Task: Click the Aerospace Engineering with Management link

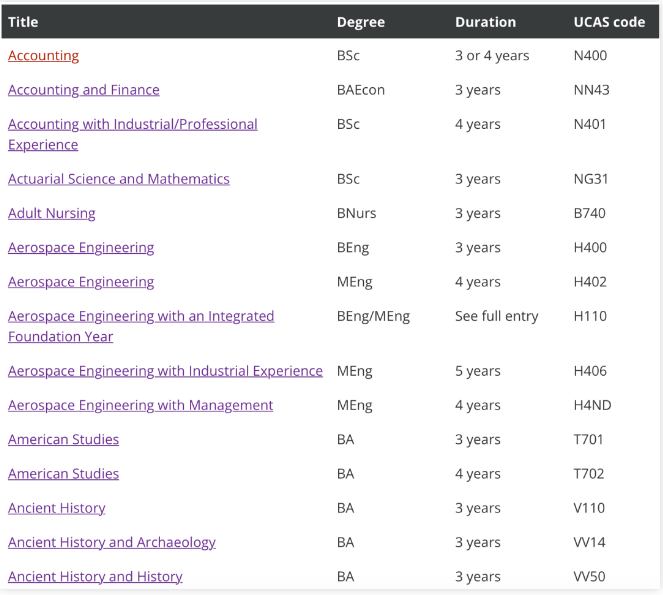Action: (x=140, y=405)
